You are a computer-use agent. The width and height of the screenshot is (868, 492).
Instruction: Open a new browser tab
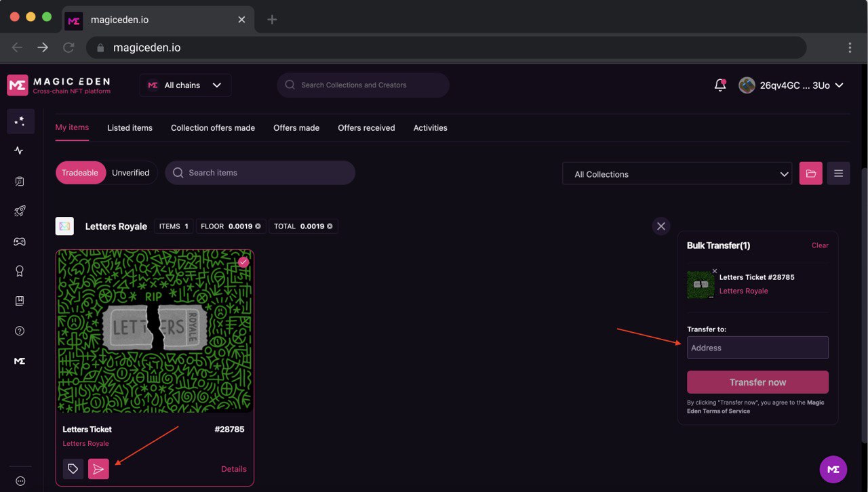coord(272,20)
